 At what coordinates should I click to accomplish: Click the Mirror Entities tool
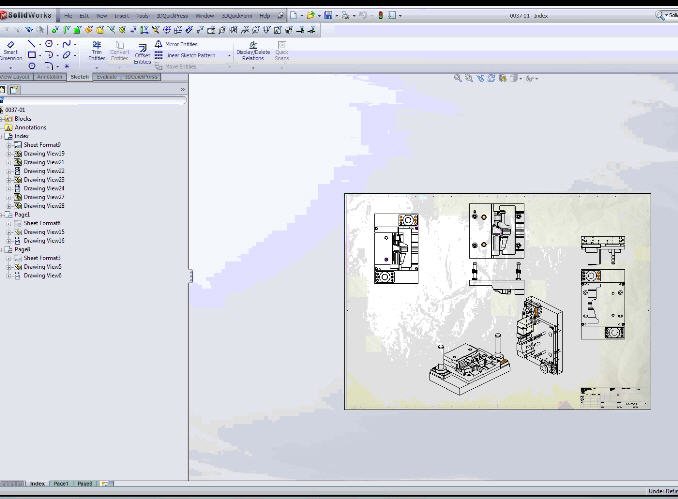[x=176, y=44]
